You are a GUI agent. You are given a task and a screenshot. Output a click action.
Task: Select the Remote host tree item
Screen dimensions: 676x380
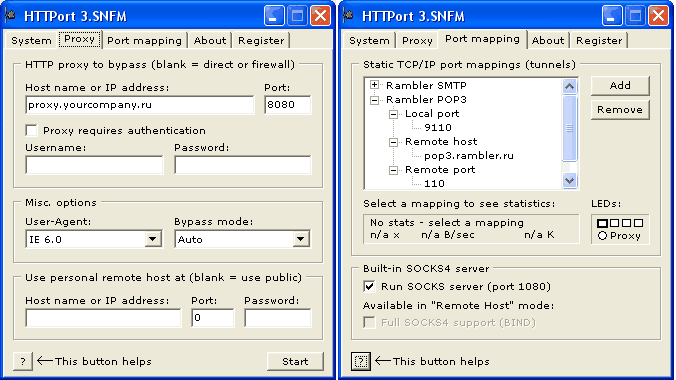point(441,141)
